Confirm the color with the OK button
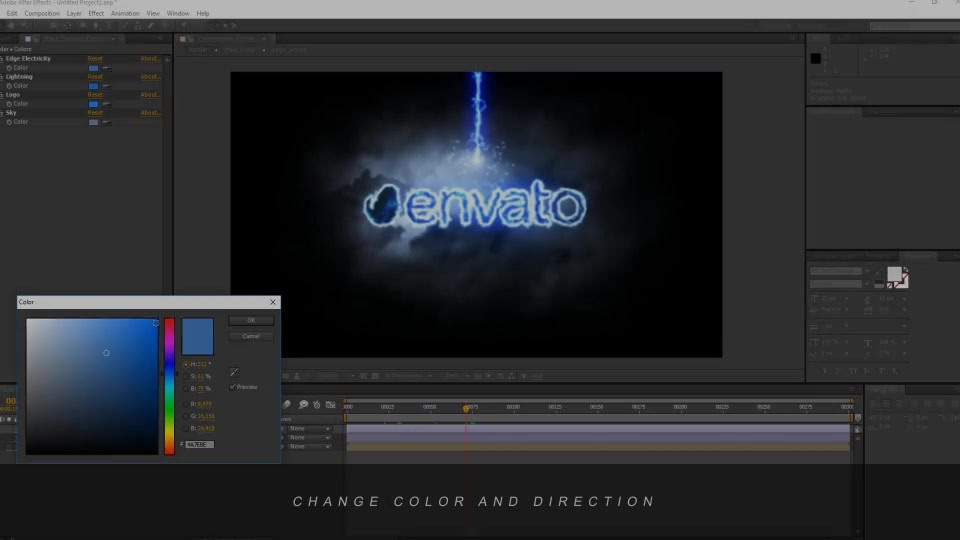The image size is (960, 540). (x=251, y=320)
